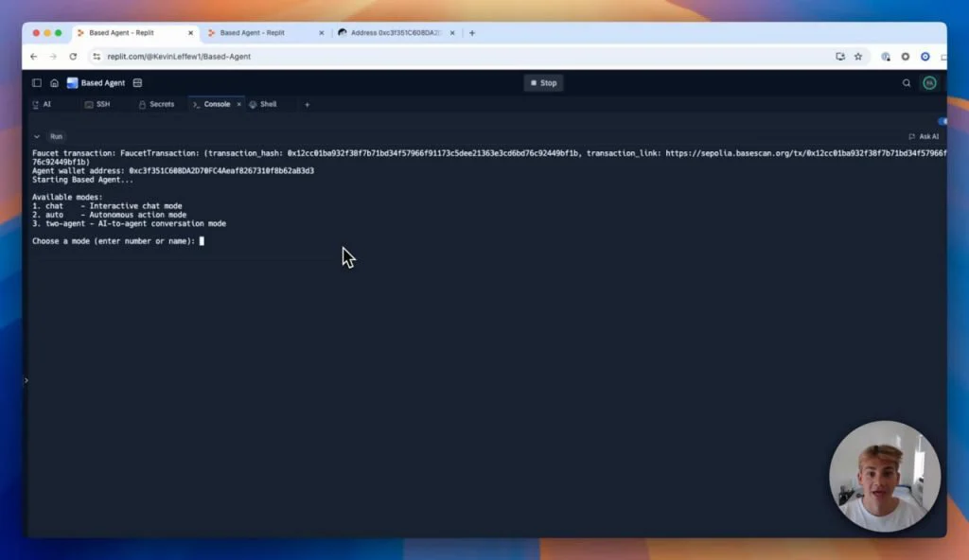Bookmark this page using the star icon

(x=858, y=57)
